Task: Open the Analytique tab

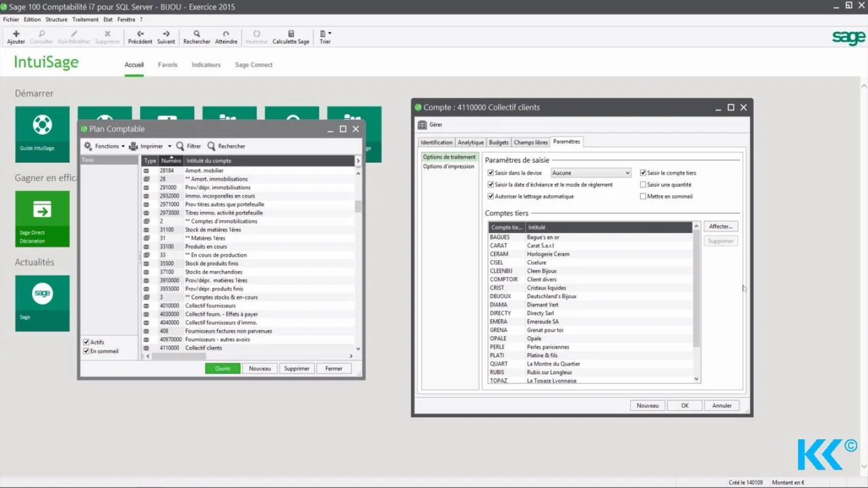Action: tap(471, 142)
